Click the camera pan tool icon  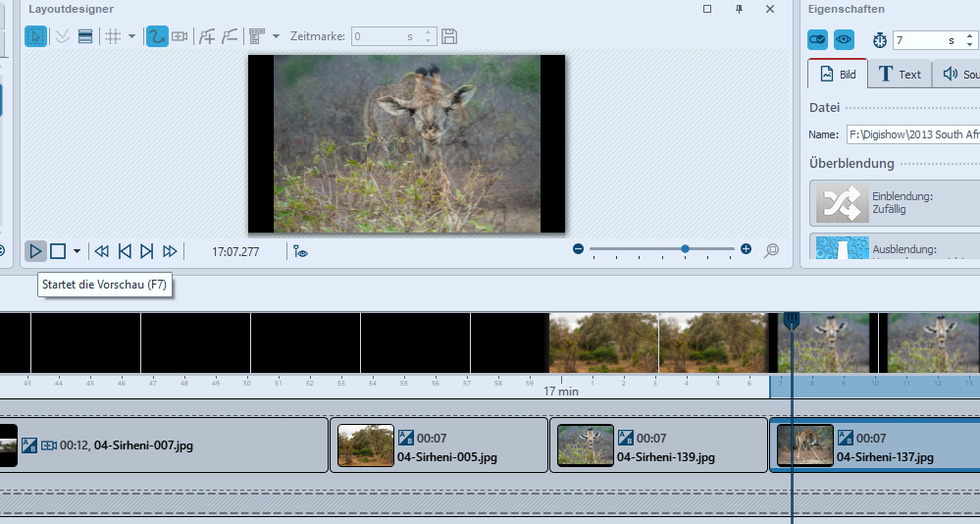180,36
